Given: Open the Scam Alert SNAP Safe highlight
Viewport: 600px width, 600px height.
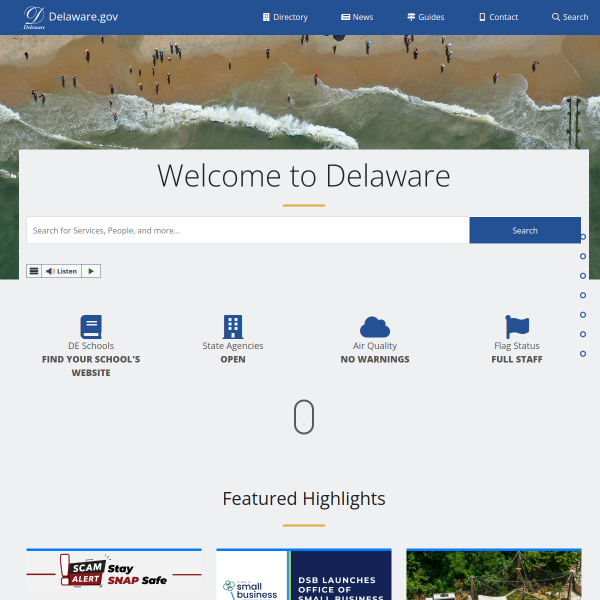Looking at the screenshot, I should [x=114, y=574].
